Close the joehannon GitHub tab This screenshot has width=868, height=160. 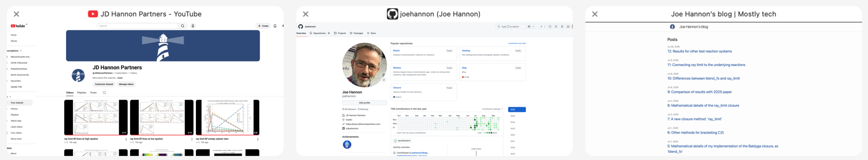click(306, 14)
